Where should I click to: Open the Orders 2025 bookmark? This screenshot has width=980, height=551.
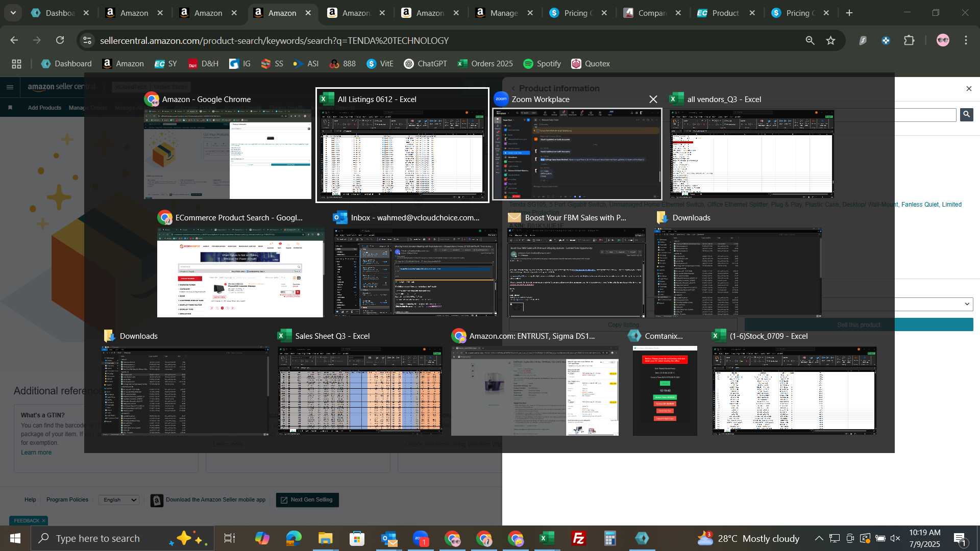[485, 64]
